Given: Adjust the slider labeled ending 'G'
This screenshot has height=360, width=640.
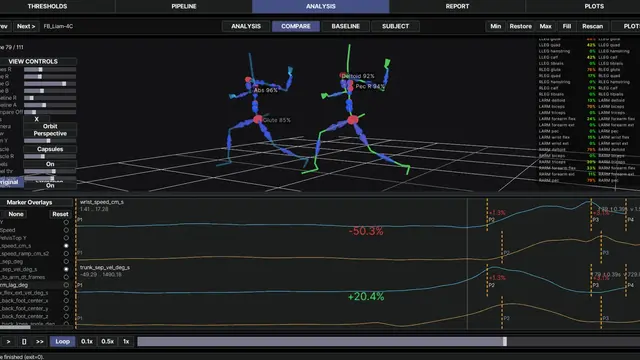Looking at the screenshot, I should 50,84.
